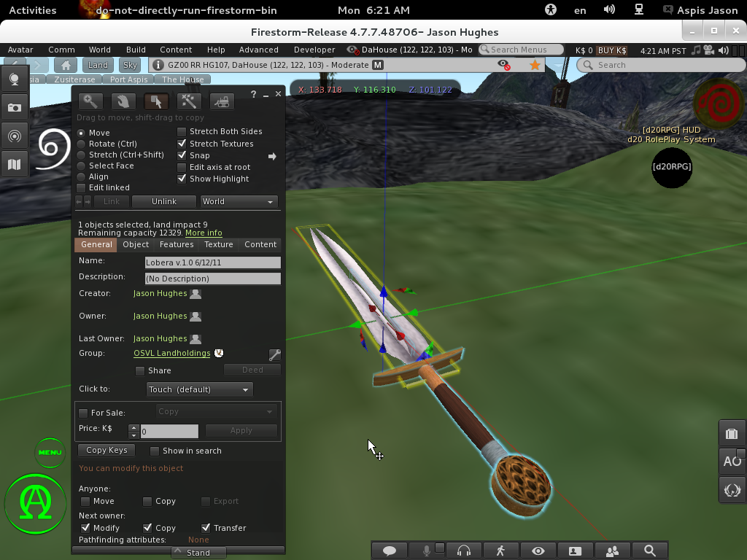The height and width of the screenshot is (560, 747).
Task: Select the Align radio option
Action: click(x=81, y=176)
